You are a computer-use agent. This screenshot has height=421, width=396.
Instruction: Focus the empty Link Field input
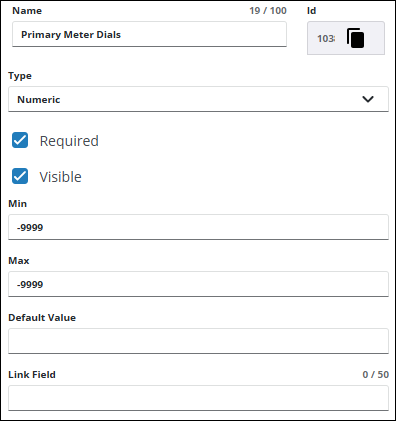point(198,398)
